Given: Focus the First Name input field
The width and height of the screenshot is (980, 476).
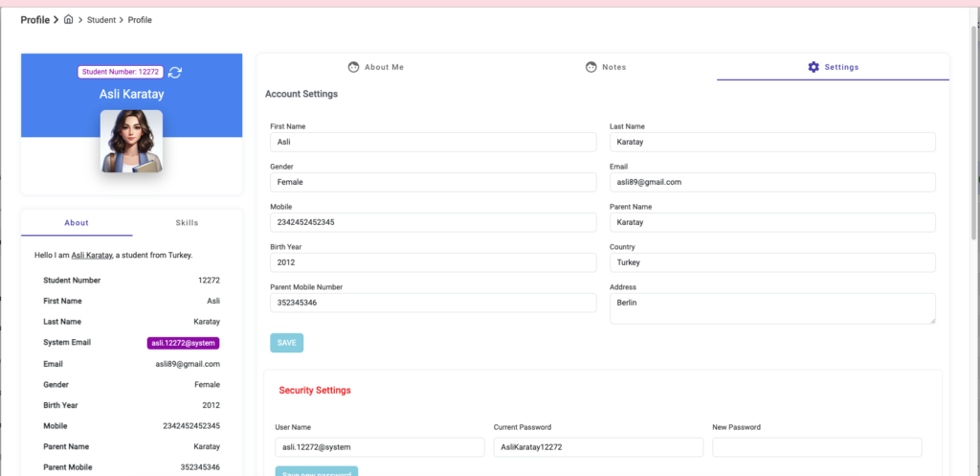Looking at the screenshot, I should 433,142.
